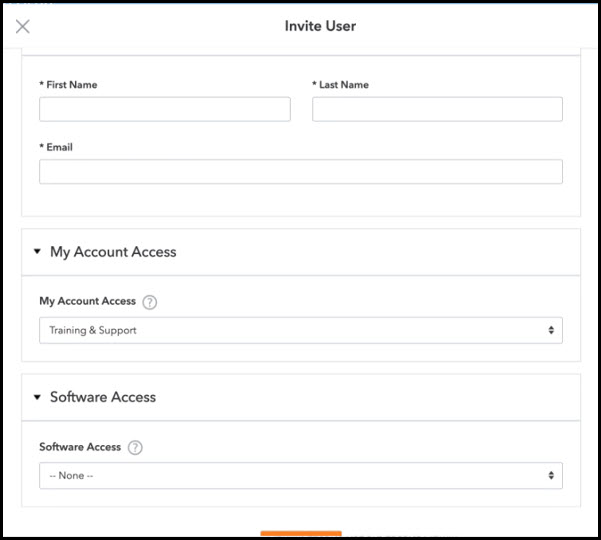Click the * First Name label
Image resolution: width=601 pixels, height=540 pixels.
pyautogui.click(x=68, y=85)
